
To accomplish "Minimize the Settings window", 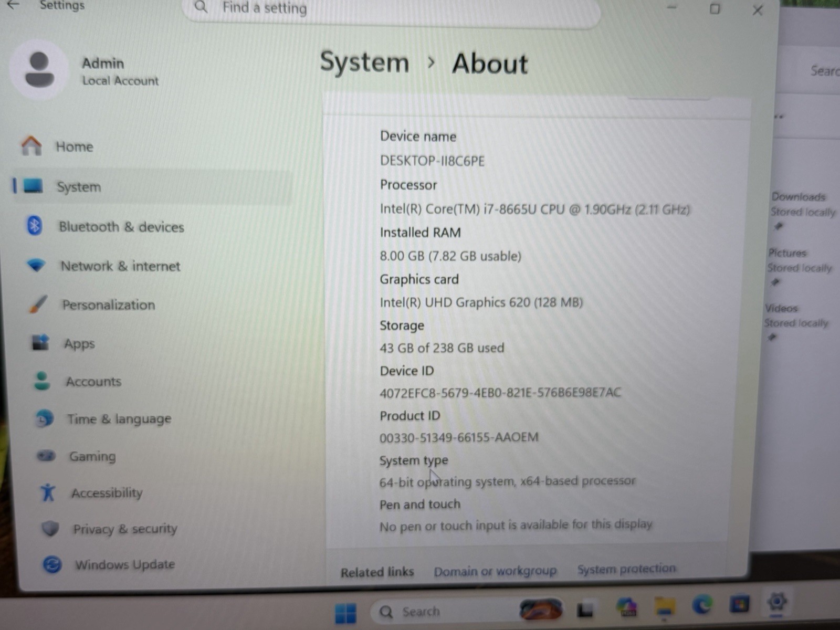I will point(672,8).
